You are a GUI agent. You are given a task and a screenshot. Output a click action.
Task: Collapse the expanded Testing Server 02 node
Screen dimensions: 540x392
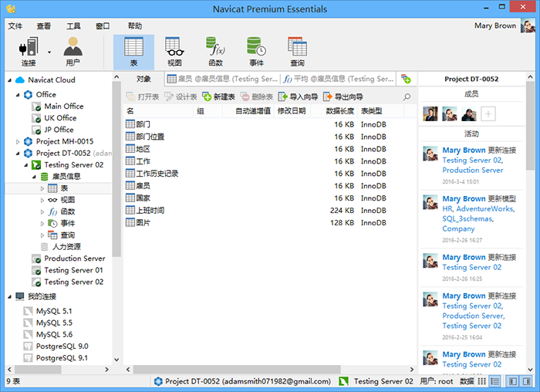coord(25,165)
